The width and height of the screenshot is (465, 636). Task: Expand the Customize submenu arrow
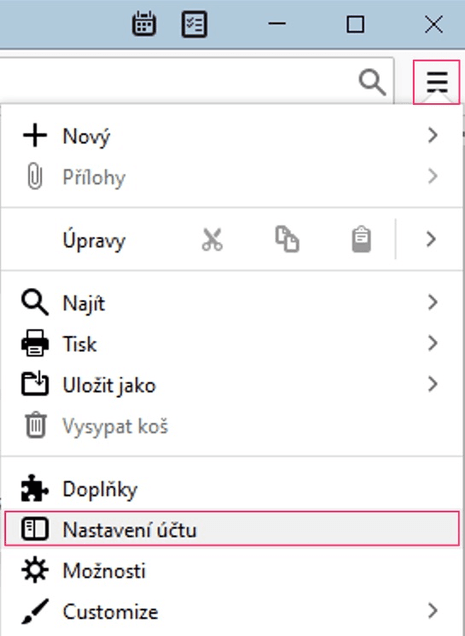click(433, 610)
